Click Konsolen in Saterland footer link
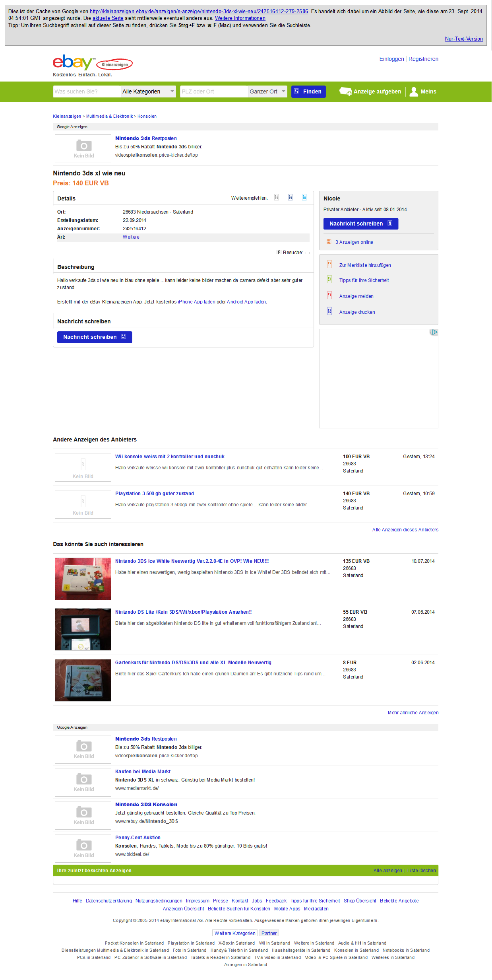 pyautogui.click(x=356, y=950)
